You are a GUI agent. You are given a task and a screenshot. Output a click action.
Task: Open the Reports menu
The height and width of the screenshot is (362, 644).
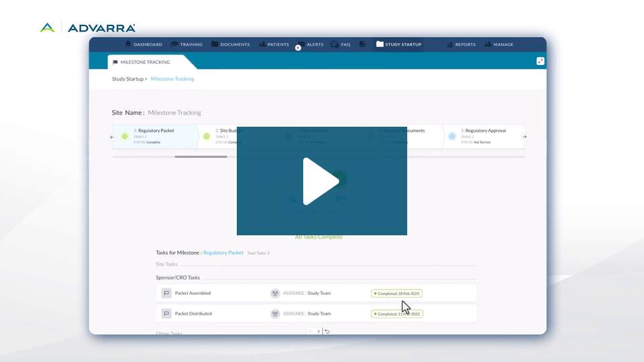tap(462, 44)
